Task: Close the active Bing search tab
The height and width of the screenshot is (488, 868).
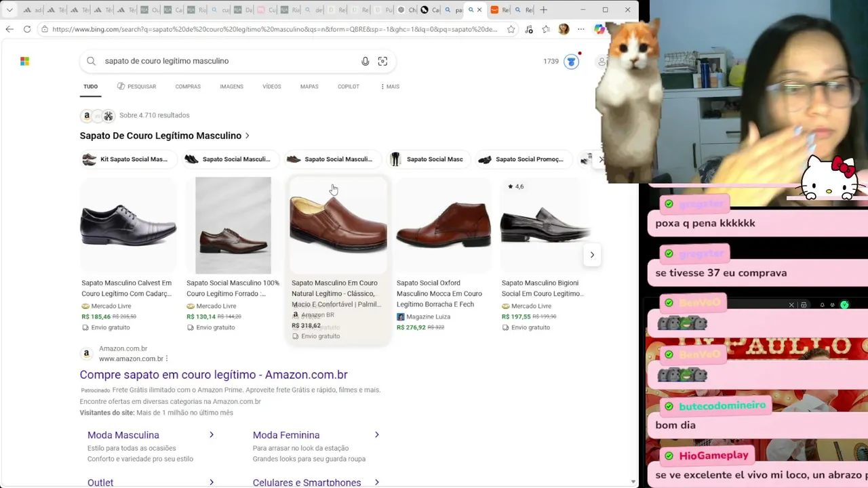Action: pyautogui.click(x=479, y=10)
